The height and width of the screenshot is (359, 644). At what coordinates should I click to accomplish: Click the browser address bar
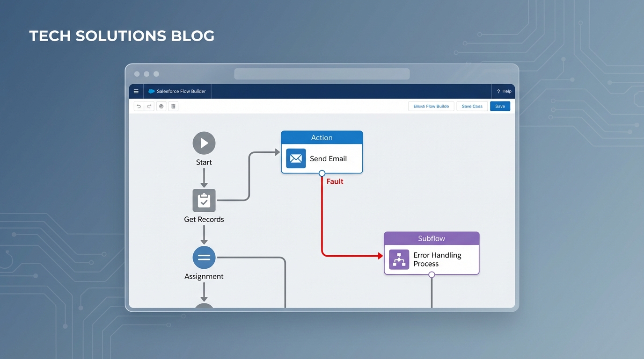(322, 73)
